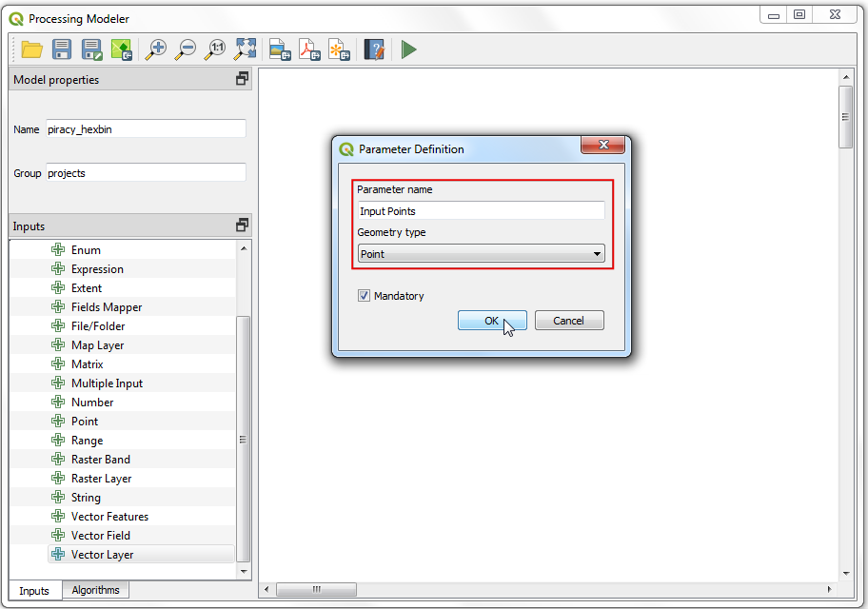The height and width of the screenshot is (609, 868).
Task: Select Vector Layer from the inputs list
Action: (102, 555)
